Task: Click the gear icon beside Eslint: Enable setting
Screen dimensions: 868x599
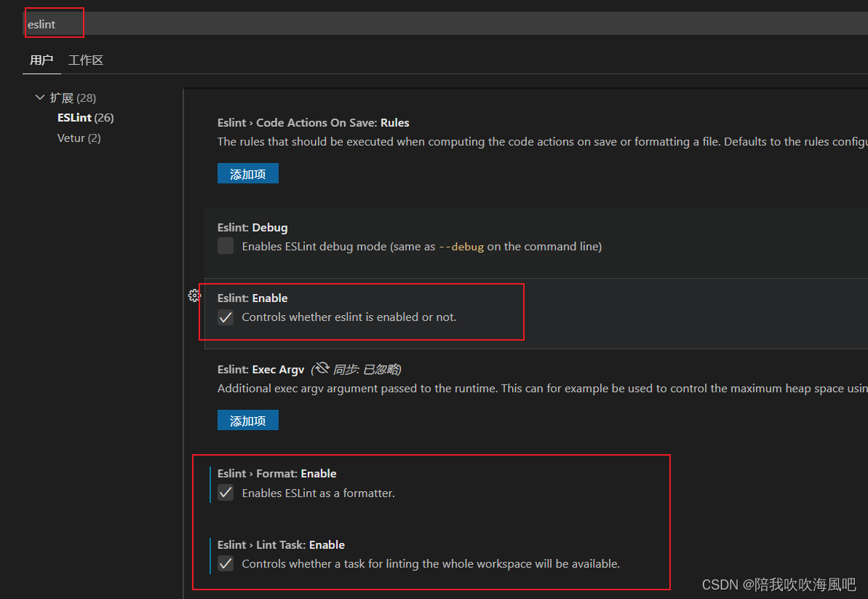Action: point(194,295)
